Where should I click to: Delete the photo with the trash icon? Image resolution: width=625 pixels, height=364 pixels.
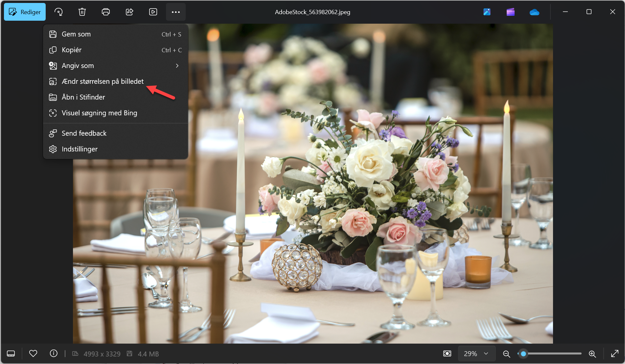click(82, 12)
